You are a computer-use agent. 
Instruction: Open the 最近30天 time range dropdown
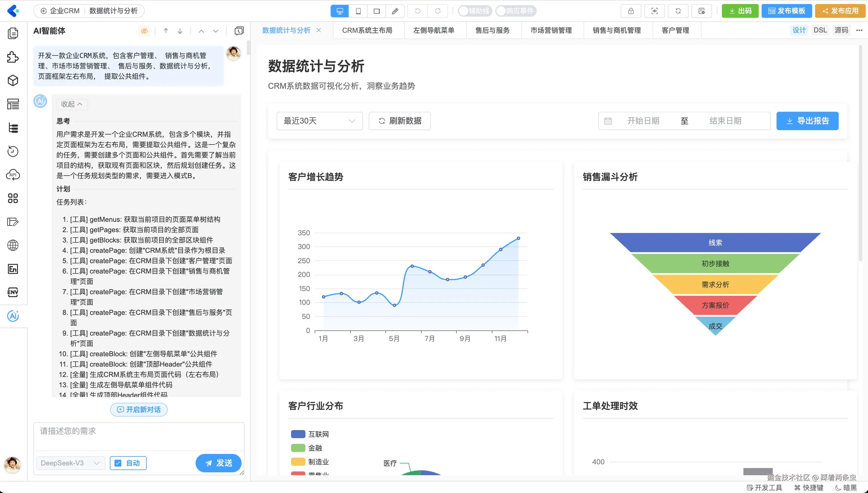click(319, 121)
